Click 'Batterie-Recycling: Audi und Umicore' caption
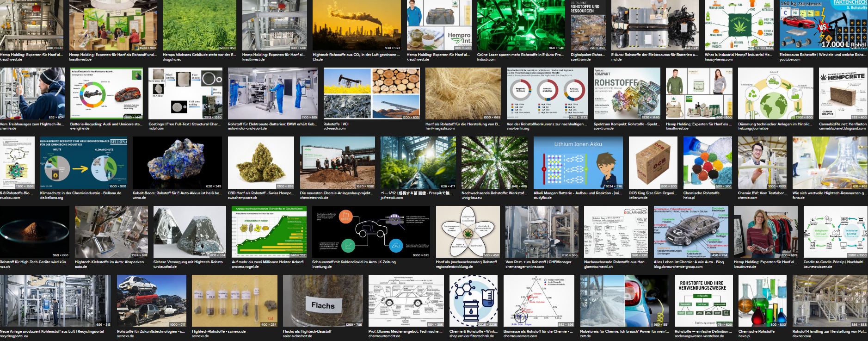 (x=106, y=124)
